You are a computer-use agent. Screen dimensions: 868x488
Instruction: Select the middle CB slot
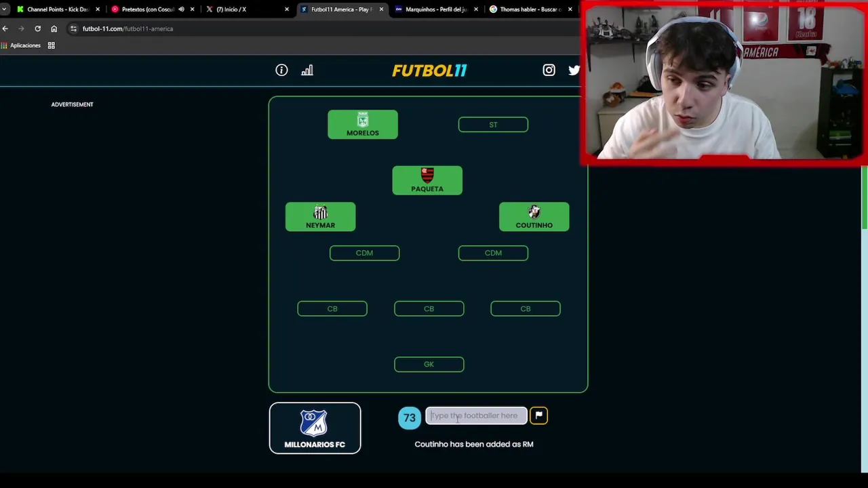tap(429, 308)
